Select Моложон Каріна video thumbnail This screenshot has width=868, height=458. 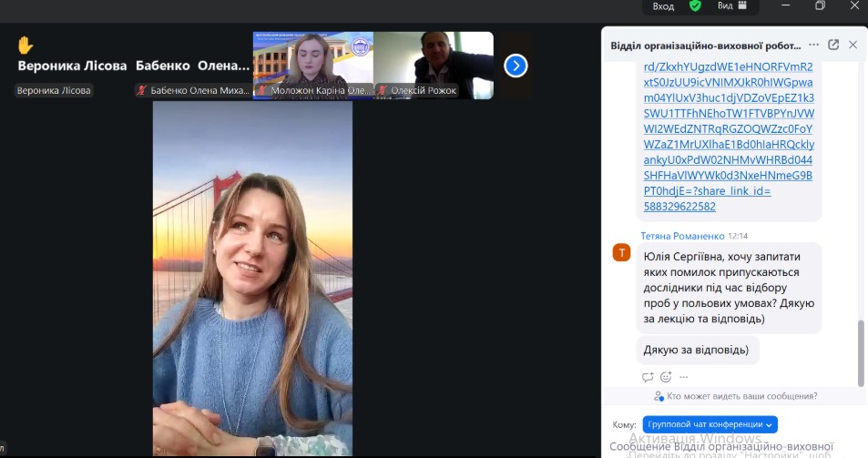click(312, 64)
